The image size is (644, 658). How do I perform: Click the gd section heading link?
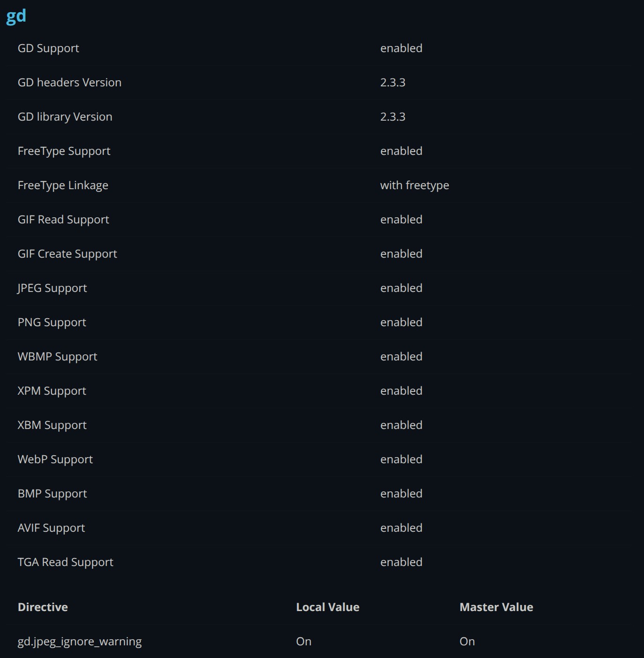pos(16,16)
